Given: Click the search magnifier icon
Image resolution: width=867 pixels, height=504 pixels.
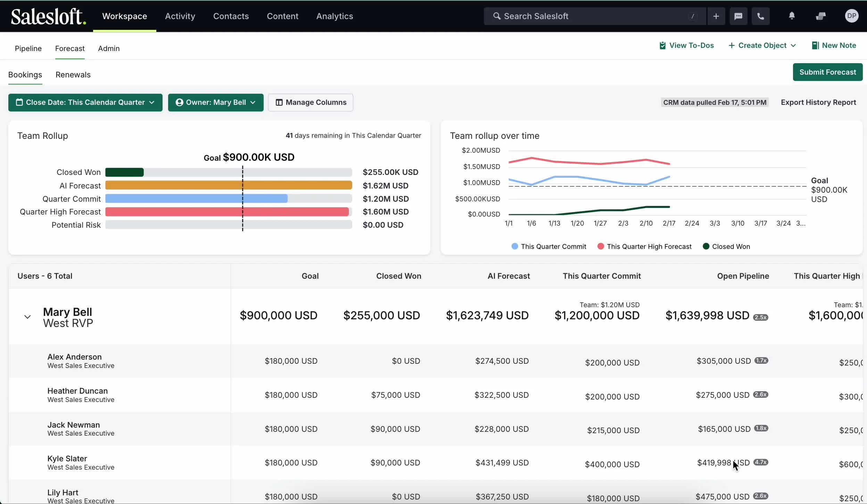Looking at the screenshot, I should [x=497, y=16].
